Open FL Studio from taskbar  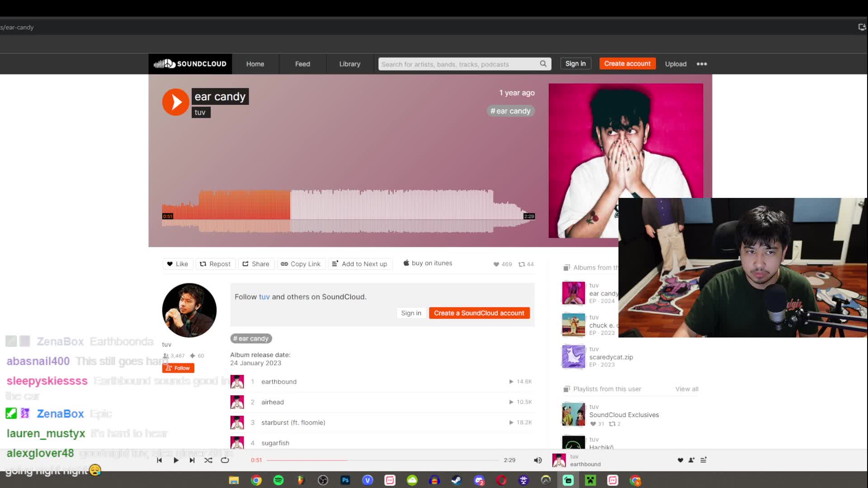[301, 480]
